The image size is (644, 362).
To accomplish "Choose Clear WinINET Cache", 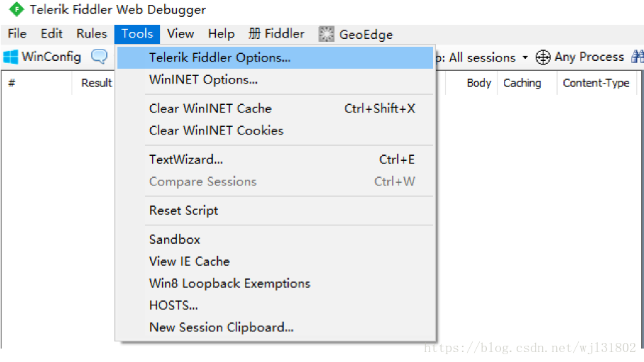I will 210,108.
